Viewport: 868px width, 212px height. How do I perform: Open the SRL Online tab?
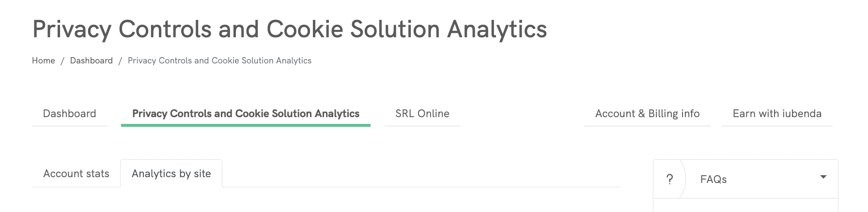click(x=422, y=114)
